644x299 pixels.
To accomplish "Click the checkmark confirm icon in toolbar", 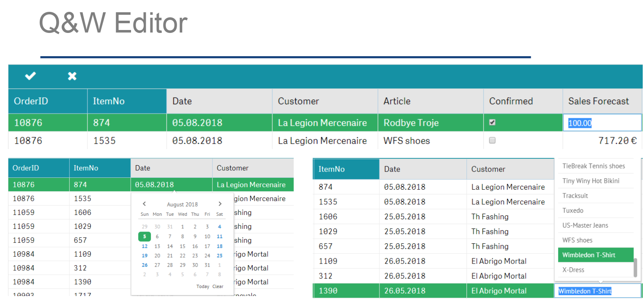I will click(x=30, y=76).
